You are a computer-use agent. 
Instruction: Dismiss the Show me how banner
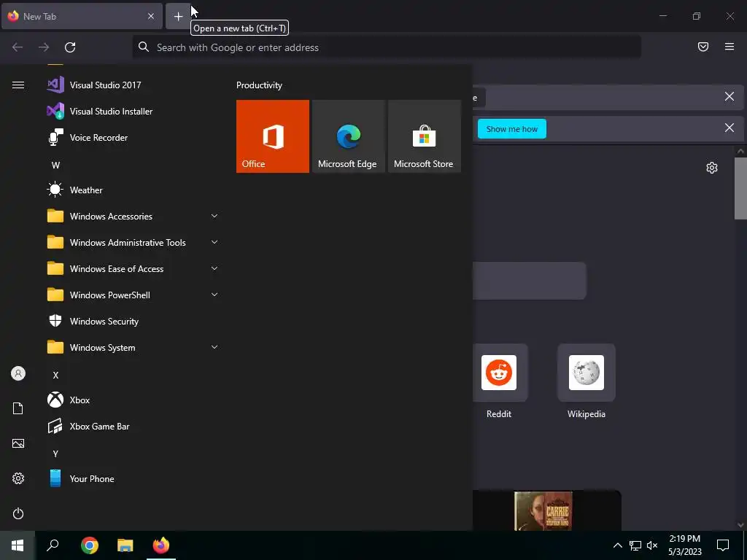point(729,128)
